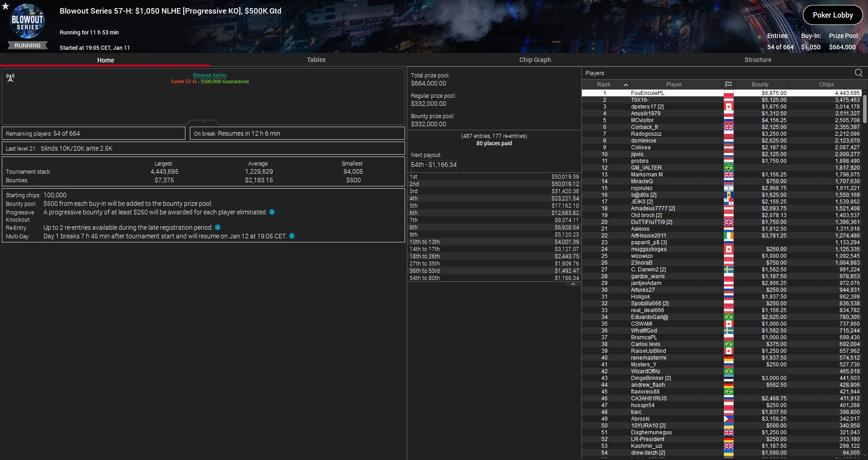Click the RUNNING status badge
The height and width of the screenshot is (460, 868).
28,46
